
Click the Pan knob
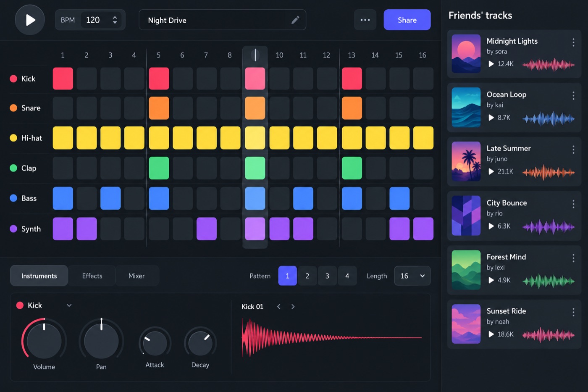pyautogui.click(x=101, y=340)
